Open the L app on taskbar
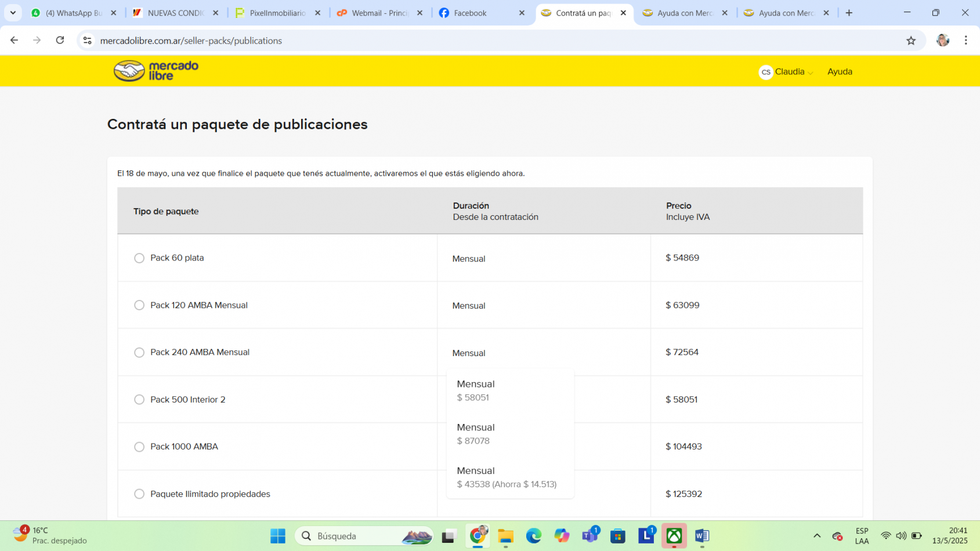Screen dimensions: 980x551 click(646, 536)
